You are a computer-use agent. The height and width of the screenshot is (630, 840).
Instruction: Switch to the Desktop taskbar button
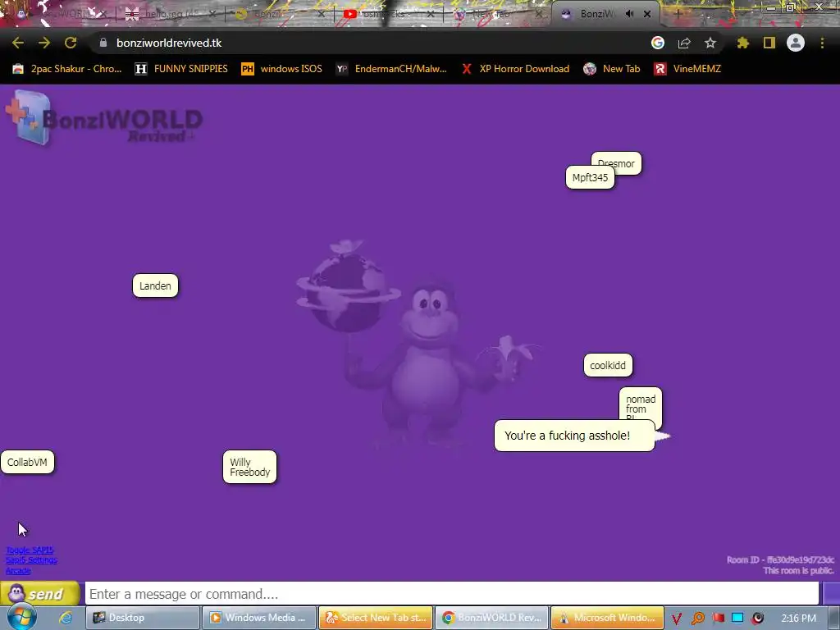[142, 618]
